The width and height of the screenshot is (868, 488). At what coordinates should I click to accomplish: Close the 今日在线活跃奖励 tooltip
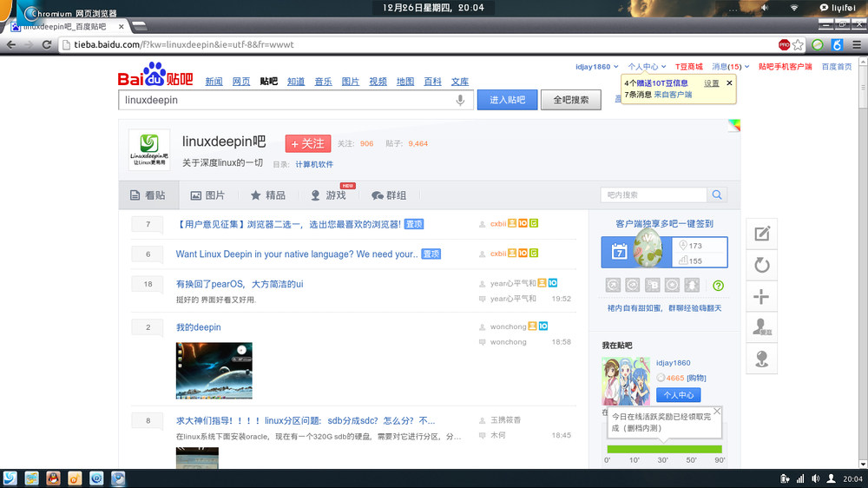click(x=717, y=411)
